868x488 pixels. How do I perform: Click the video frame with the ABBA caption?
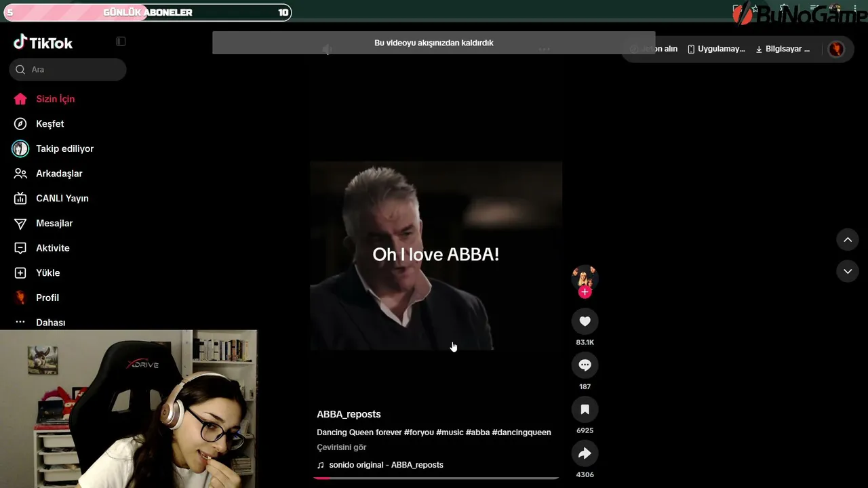(436, 256)
